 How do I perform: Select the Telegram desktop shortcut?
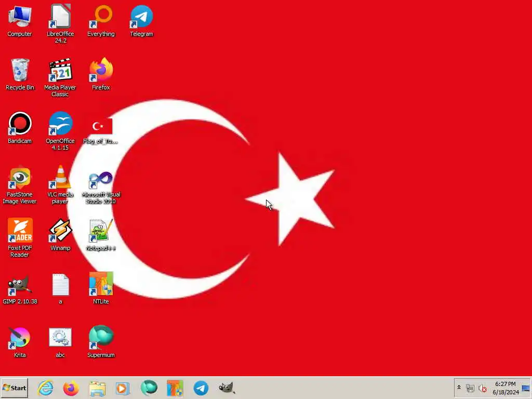pos(141,21)
